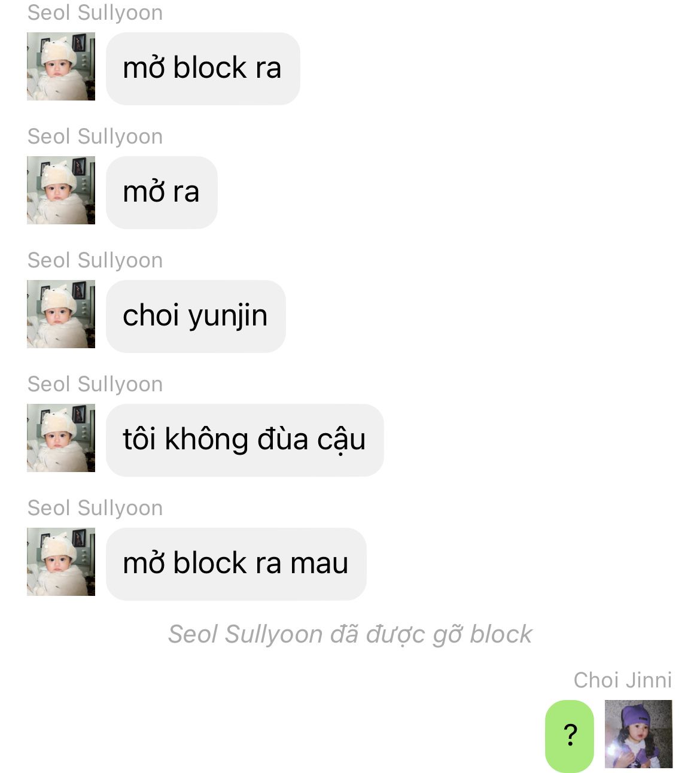Click the 'choi yunjin' message bubble
This screenshot has height=773, width=700.
click(x=196, y=316)
